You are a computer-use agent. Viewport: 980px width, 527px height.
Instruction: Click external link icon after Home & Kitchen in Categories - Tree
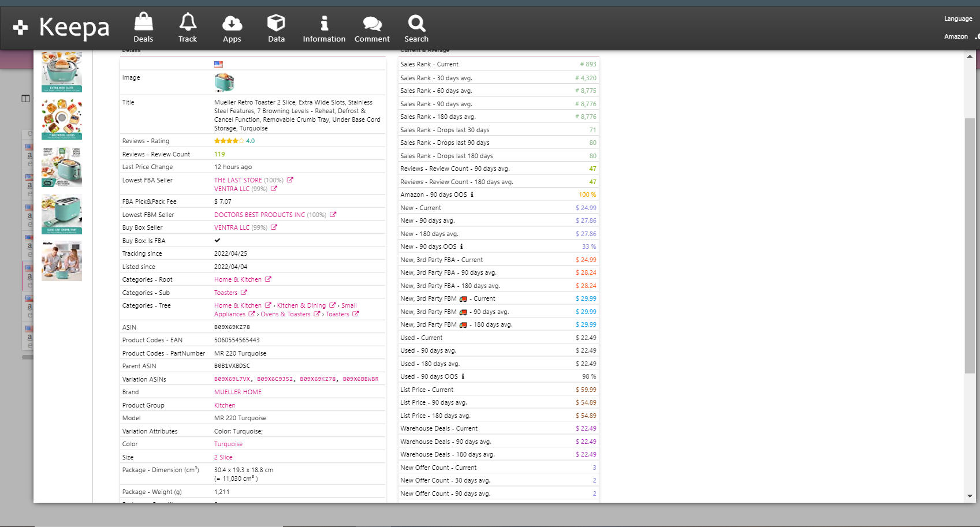[268, 305]
